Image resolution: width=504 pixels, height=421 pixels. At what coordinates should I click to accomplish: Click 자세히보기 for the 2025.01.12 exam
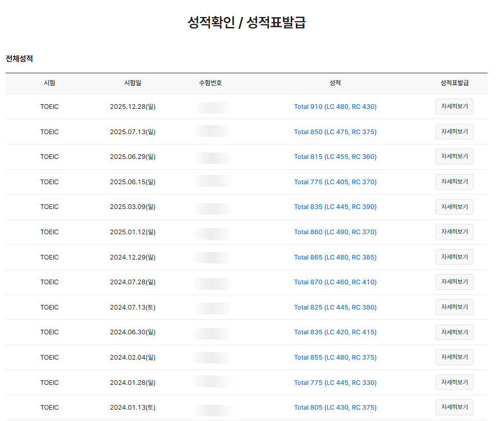pyautogui.click(x=454, y=232)
